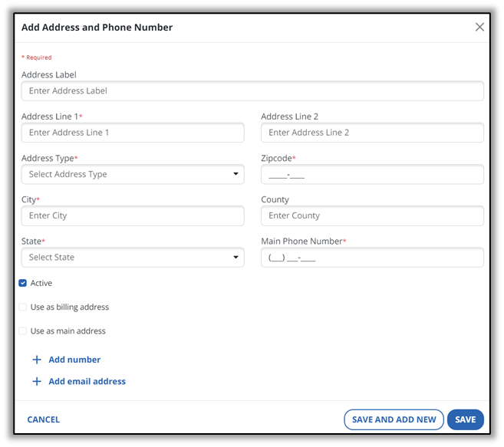Focus the Enter City field
Viewport: 504px width, 447px height.
pos(133,215)
